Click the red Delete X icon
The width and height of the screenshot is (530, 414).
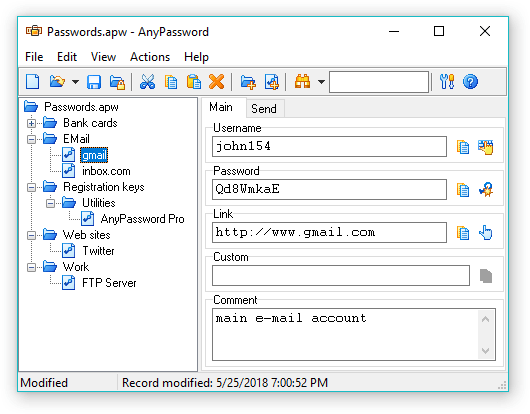(216, 82)
